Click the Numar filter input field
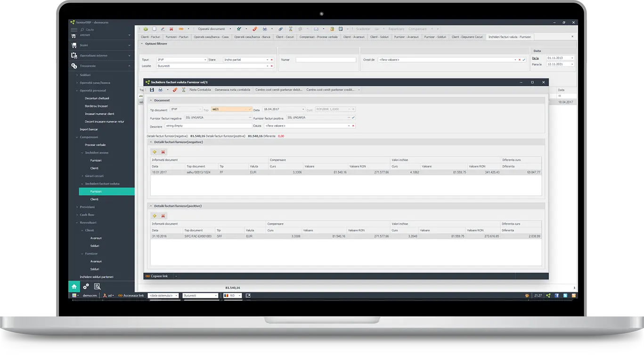The width and height of the screenshot is (644, 355). point(326,60)
